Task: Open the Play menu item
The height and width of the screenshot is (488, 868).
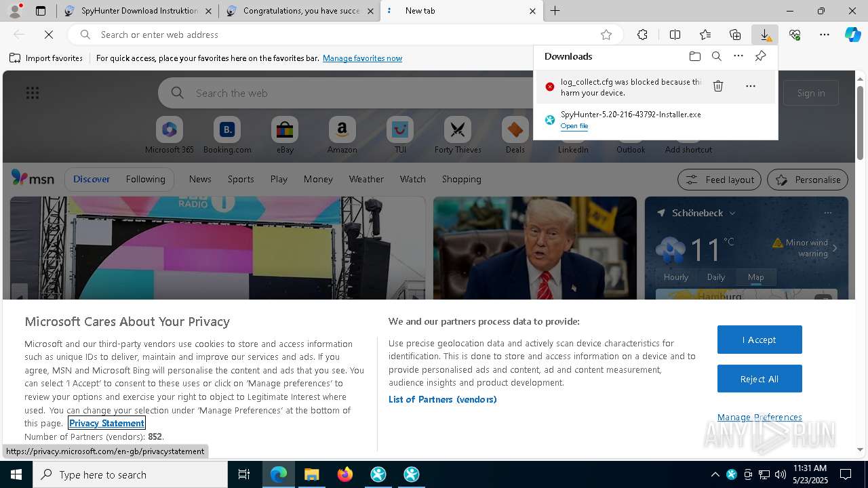Action: pyautogui.click(x=279, y=179)
